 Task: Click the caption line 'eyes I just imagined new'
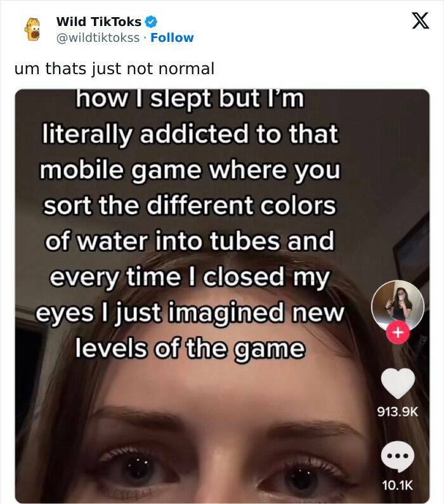[190, 313]
